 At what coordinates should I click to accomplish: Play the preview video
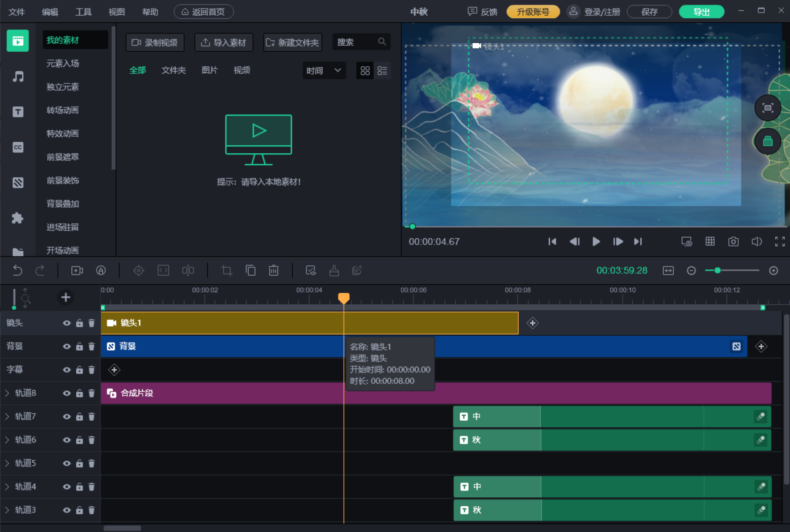pyautogui.click(x=596, y=241)
